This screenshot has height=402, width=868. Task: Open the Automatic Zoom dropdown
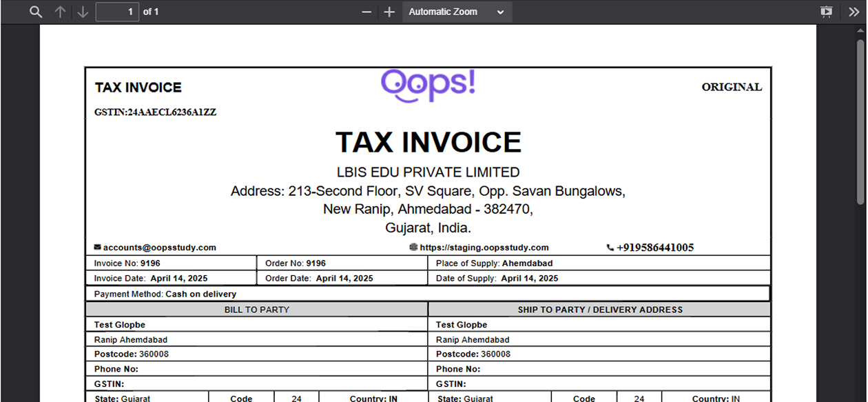[x=457, y=12]
